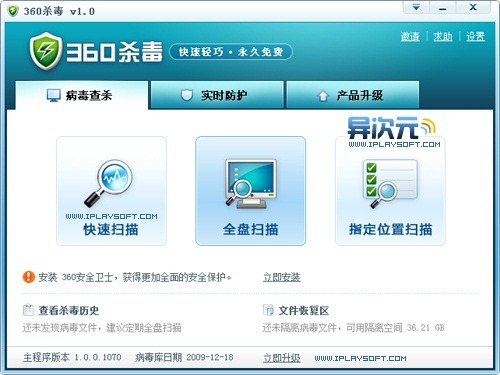Click the file recovery area icon

click(x=268, y=310)
